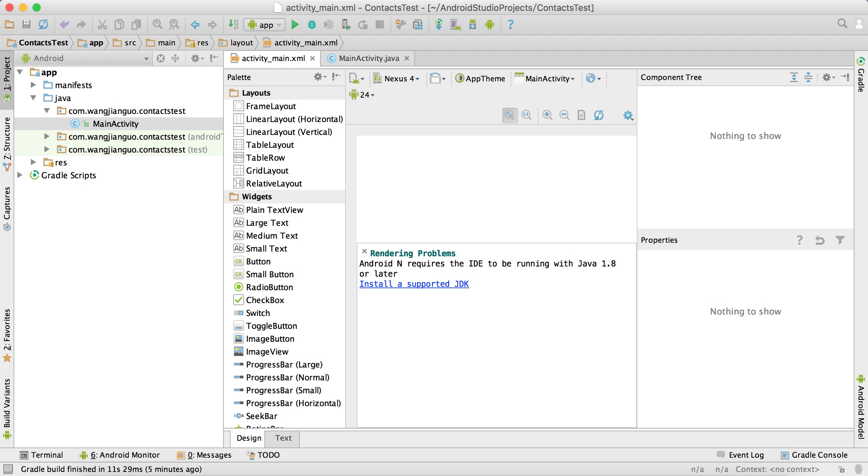
Task: Open the locale globe dropdown
Action: coord(593,79)
